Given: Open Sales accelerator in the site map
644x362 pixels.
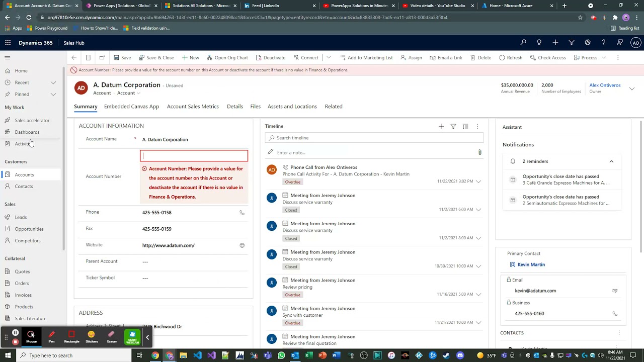Looking at the screenshot, I should click(x=32, y=121).
